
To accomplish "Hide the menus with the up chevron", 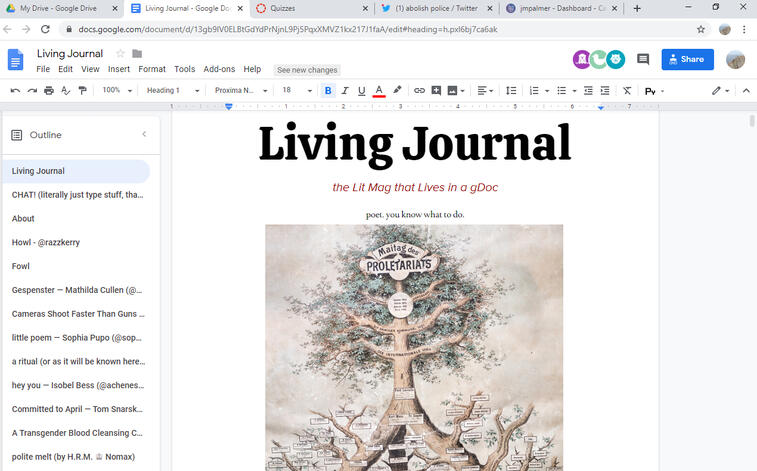I will [746, 90].
